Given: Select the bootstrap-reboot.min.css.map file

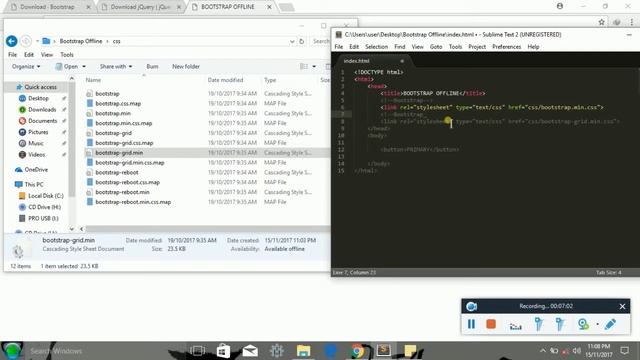Looking at the screenshot, I should (133, 202).
